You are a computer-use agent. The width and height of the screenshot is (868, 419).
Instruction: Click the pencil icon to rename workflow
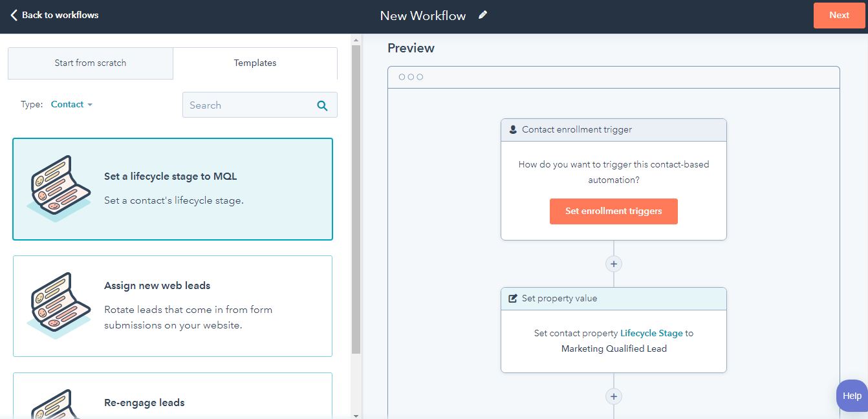tap(483, 16)
